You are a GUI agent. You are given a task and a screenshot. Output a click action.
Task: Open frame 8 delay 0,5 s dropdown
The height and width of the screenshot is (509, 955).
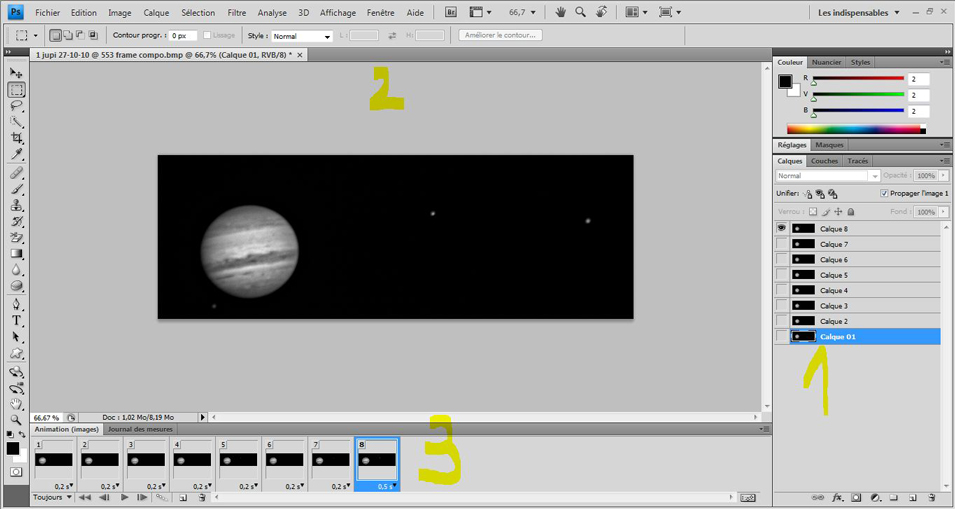tap(387, 486)
